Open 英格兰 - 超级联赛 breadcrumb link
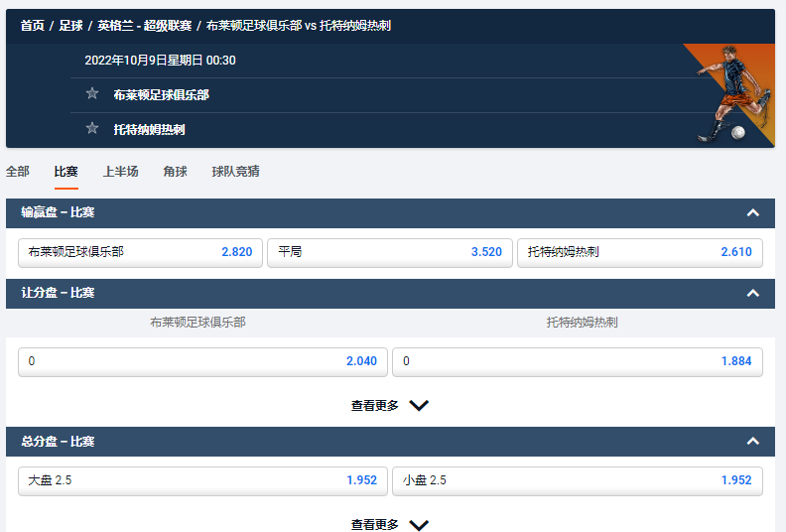786x532 pixels. click(x=144, y=26)
